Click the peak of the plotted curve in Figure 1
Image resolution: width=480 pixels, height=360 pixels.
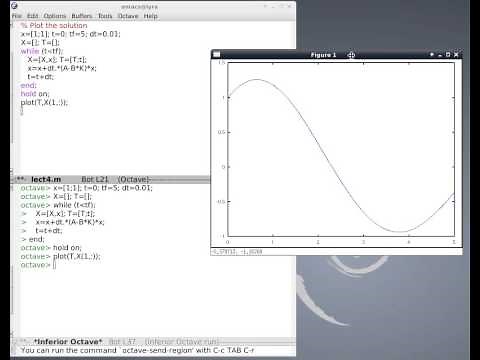[x=257, y=79]
